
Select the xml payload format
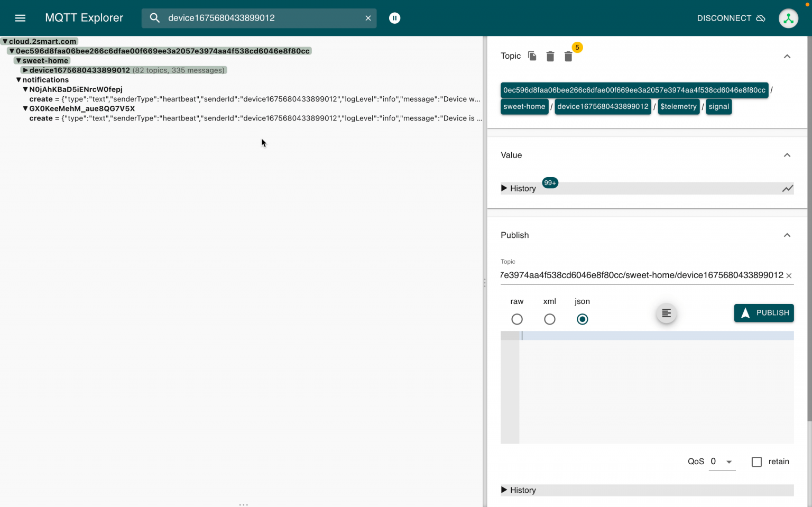pos(550,319)
